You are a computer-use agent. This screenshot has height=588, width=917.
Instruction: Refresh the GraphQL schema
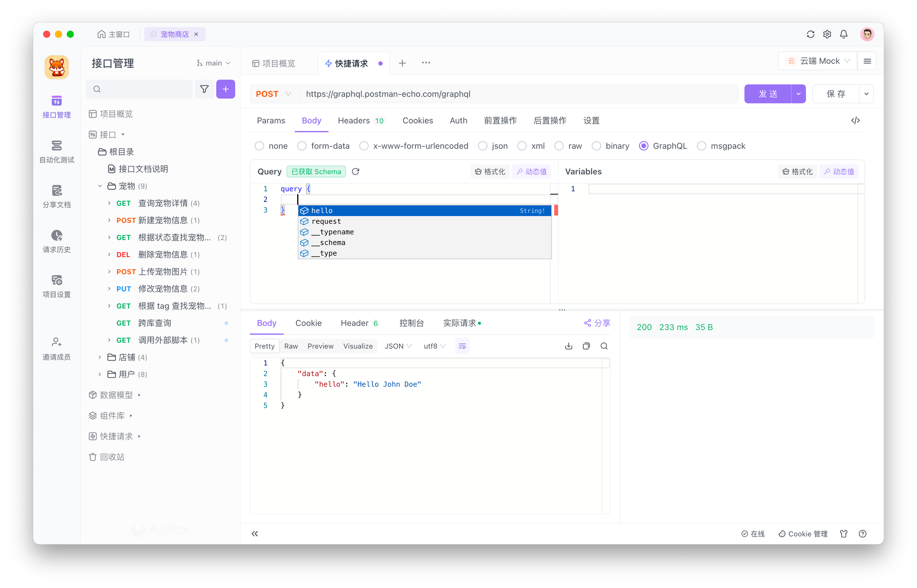pyautogui.click(x=355, y=171)
